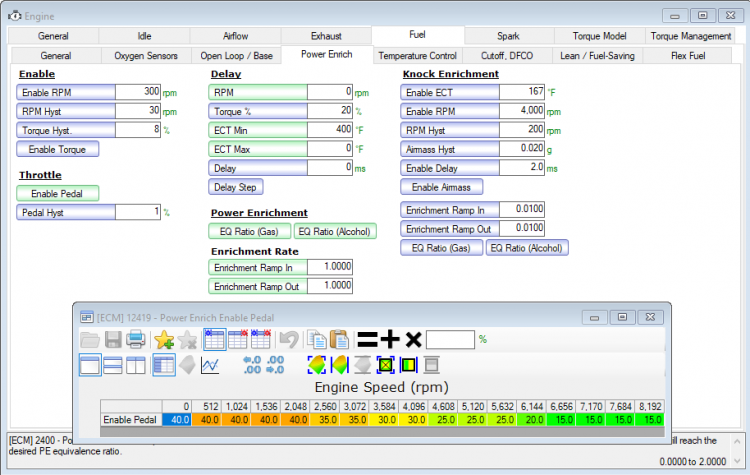Click the surface icon with blue corner brackets
Image resolution: width=750 pixels, height=475 pixels.
coord(317,365)
